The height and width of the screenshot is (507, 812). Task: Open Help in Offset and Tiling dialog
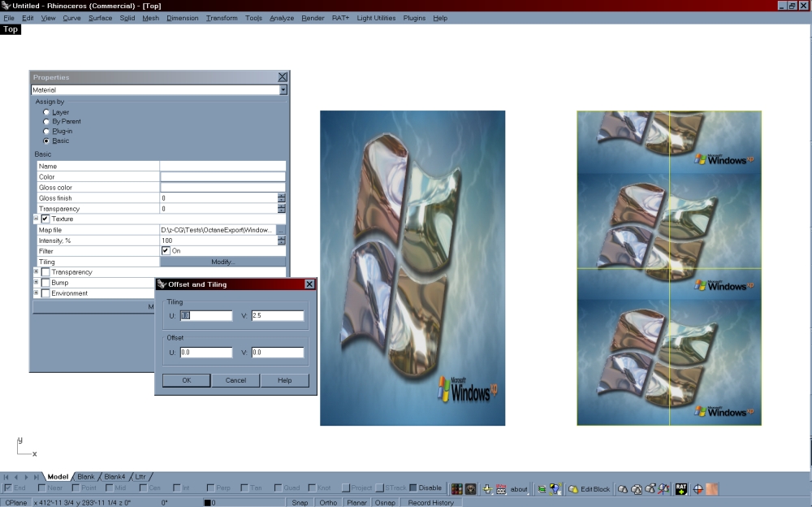coord(284,380)
